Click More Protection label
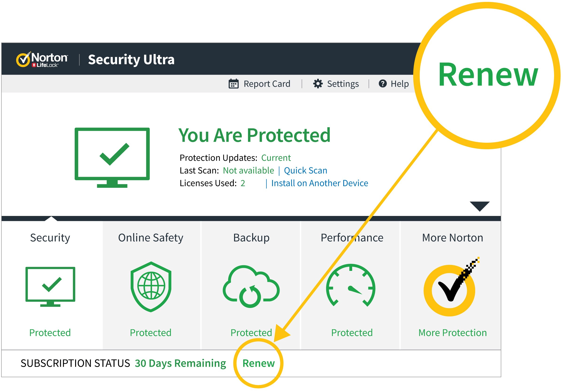This screenshot has height=392, width=563. 452,333
